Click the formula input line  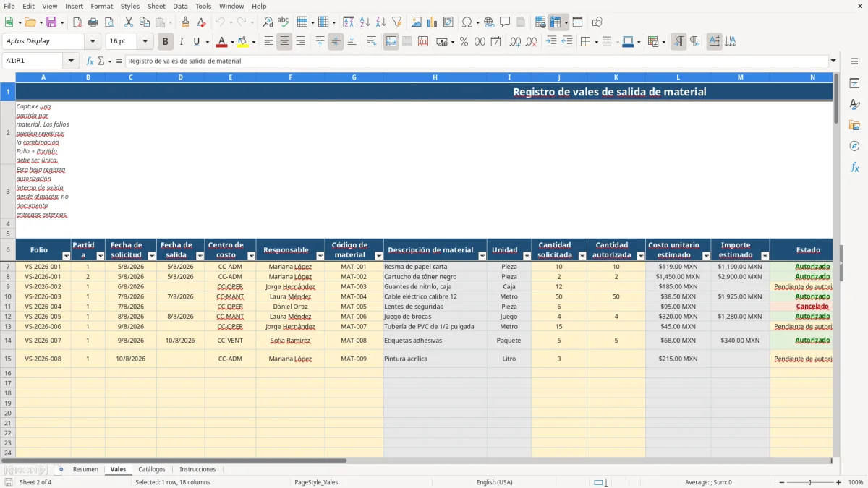pyautogui.click(x=477, y=61)
